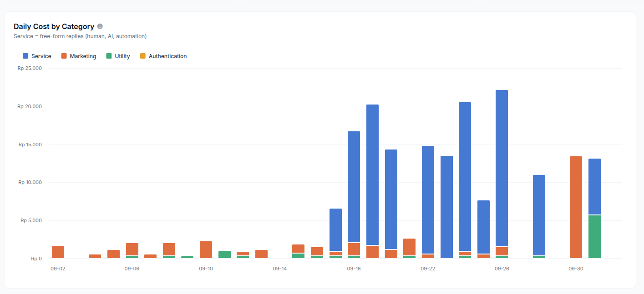Image resolution: width=644 pixels, height=294 pixels.
Task: Click the 09-06 date label
Action: (x=132, y=269)
